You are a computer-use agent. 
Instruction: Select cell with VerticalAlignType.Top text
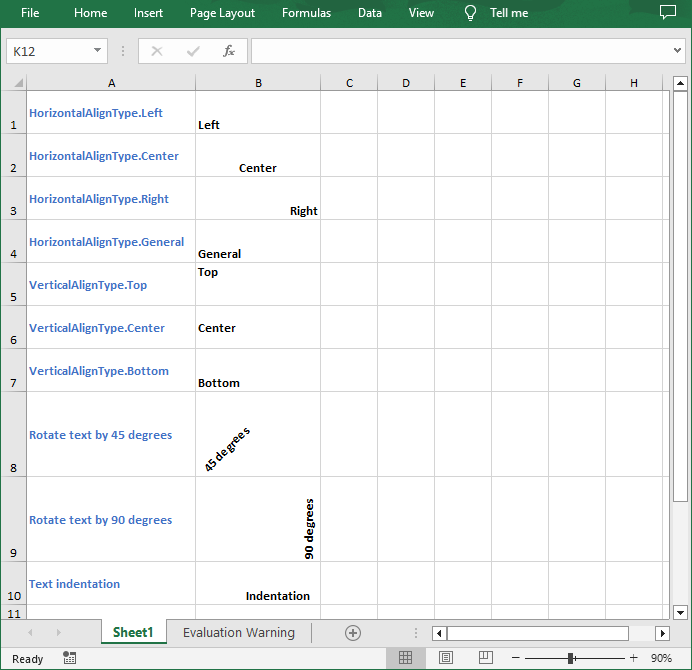tap(111, 284)
